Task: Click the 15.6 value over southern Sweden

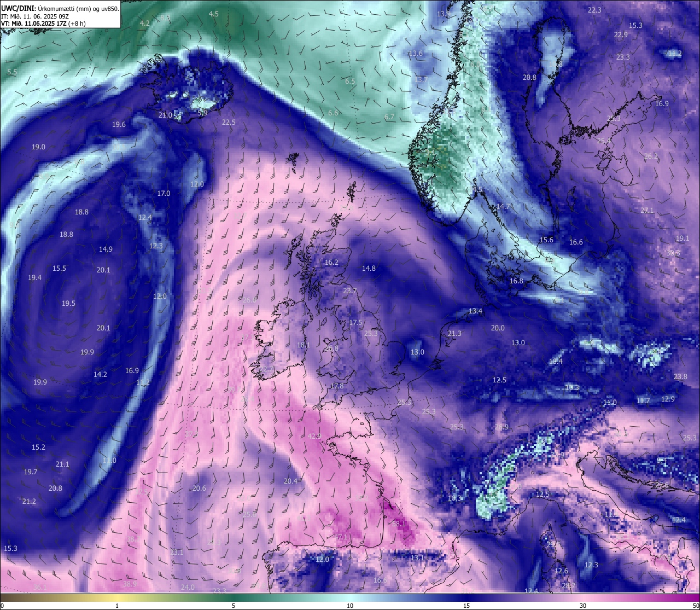Action: point(546,240)
